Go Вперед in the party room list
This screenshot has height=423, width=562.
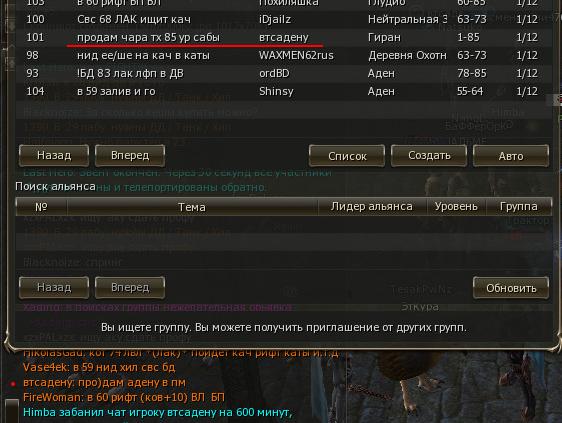[130, 156]
